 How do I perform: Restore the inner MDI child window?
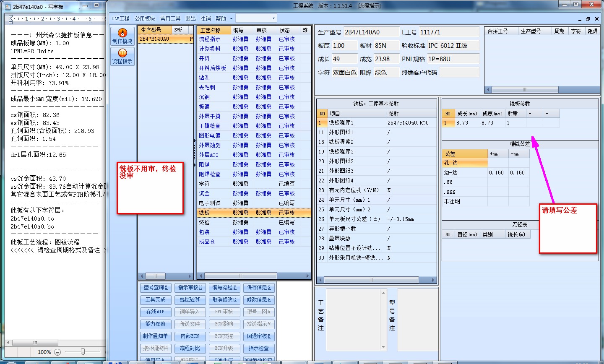[588, 19]
